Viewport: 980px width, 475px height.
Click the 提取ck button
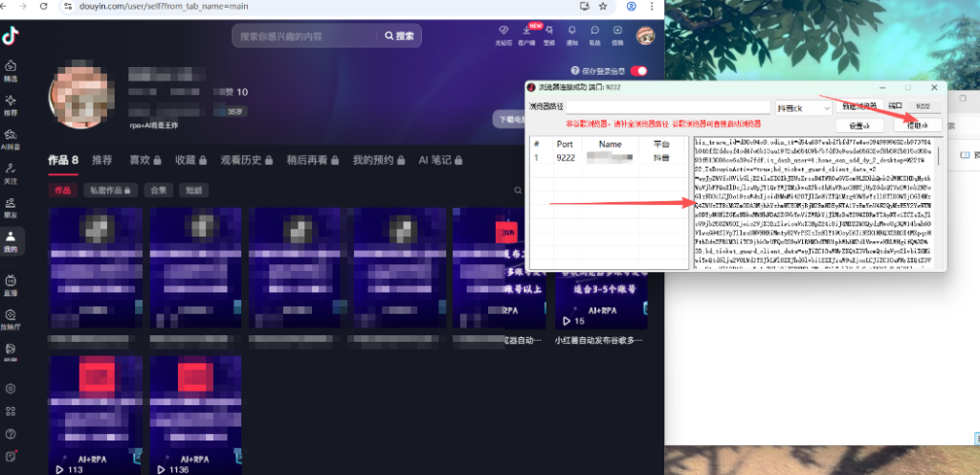pyautogui.click(x=918, y=125)
